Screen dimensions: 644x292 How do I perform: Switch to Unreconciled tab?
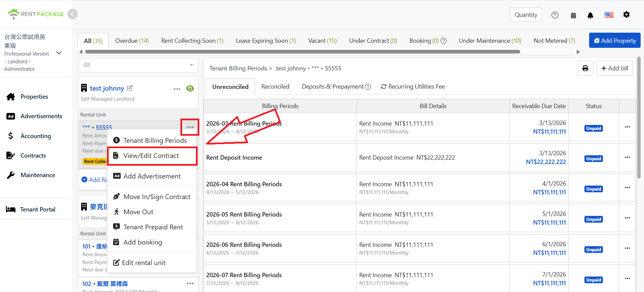[230, 87]
